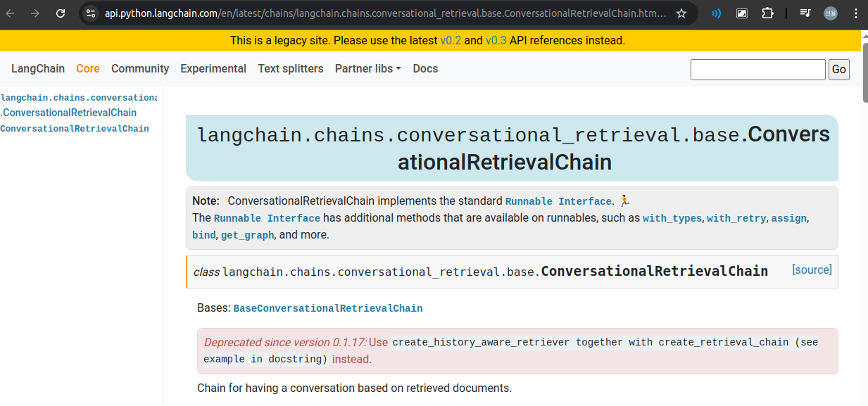Open sidebar link langchain.chains.conversational
Screen dimensions: 868x406
pos(79,98)
